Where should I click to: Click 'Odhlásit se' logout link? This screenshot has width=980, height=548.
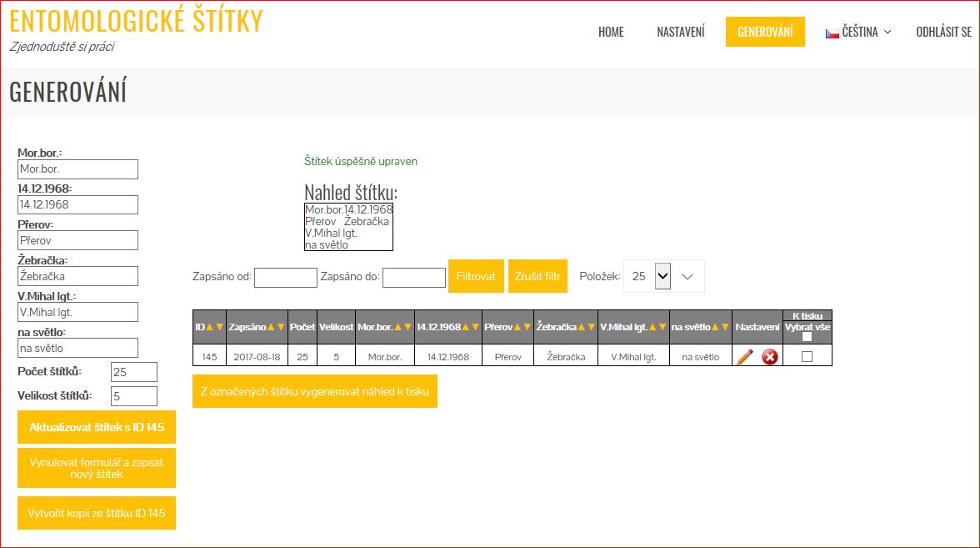[x=943, y=33]
